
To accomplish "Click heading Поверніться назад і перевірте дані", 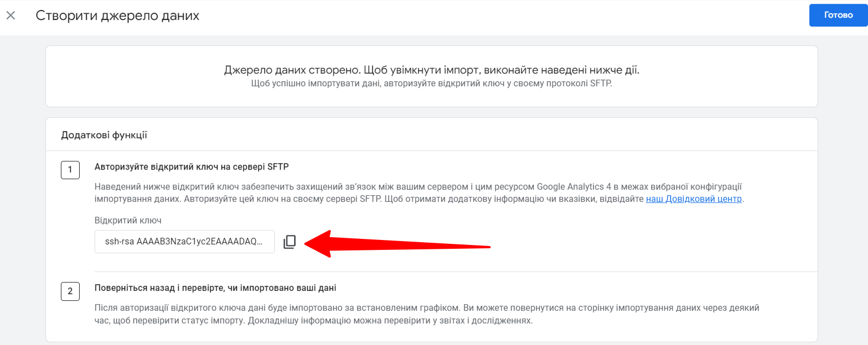I will coord(215,288).
